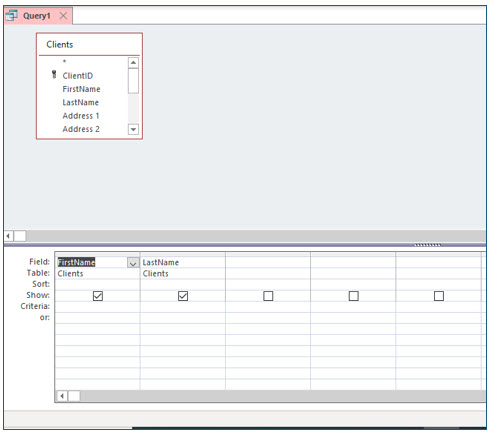Click the 'or:' row label
The image size is (492, 432).
pyautogui.click(x=45, y=317)
